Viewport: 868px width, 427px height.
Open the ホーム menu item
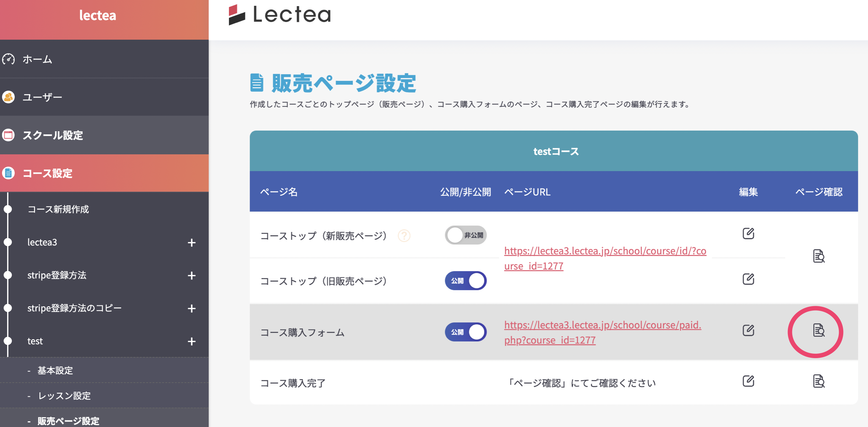coord(37,59)
